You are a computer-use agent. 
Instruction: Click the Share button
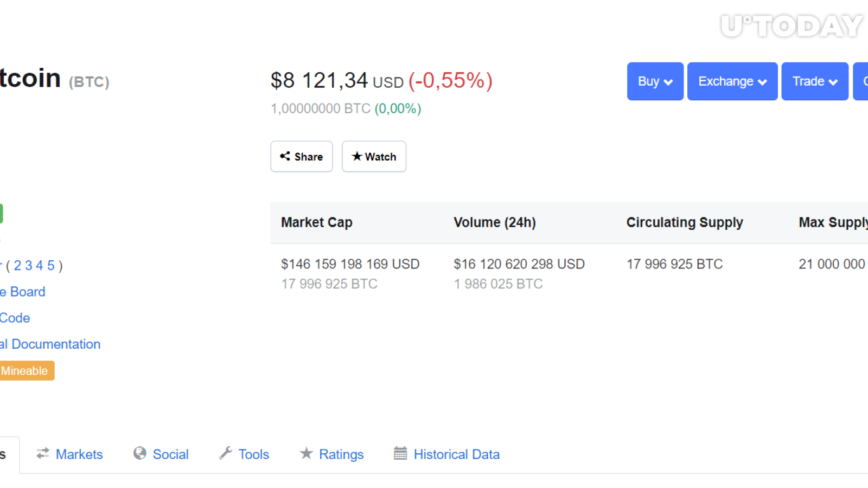(x=302, y=157)
